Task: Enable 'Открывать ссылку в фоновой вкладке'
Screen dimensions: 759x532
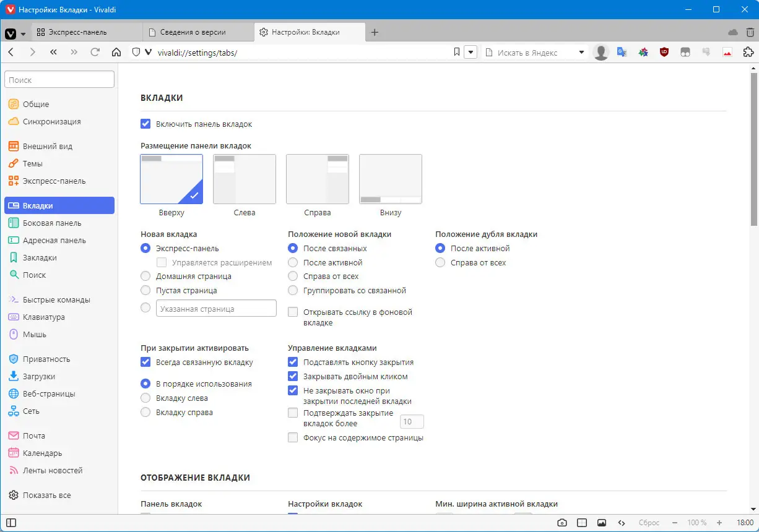Action: 293,312
